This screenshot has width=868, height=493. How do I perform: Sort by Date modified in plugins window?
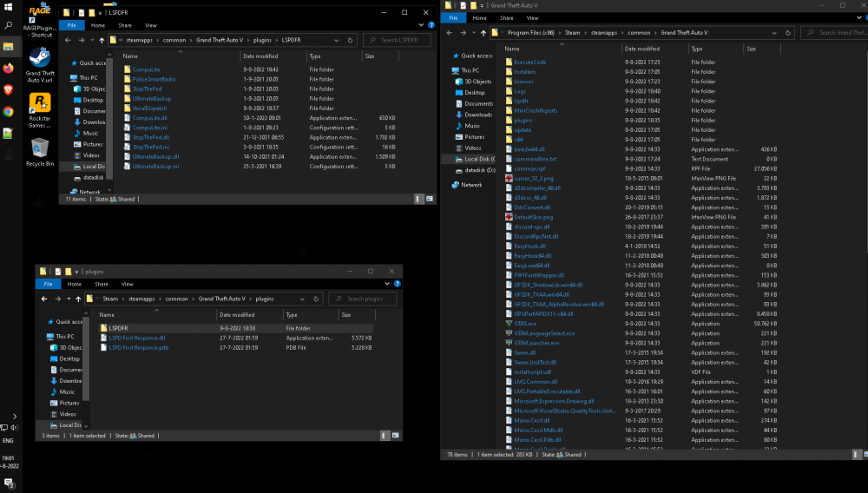pyautogui.click(x=237, y=315)
